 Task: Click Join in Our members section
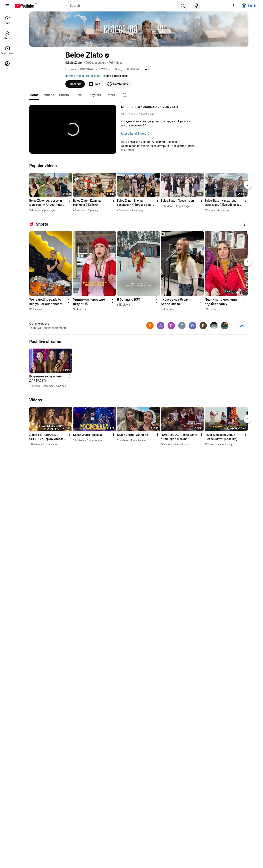[x=242, y=325]
